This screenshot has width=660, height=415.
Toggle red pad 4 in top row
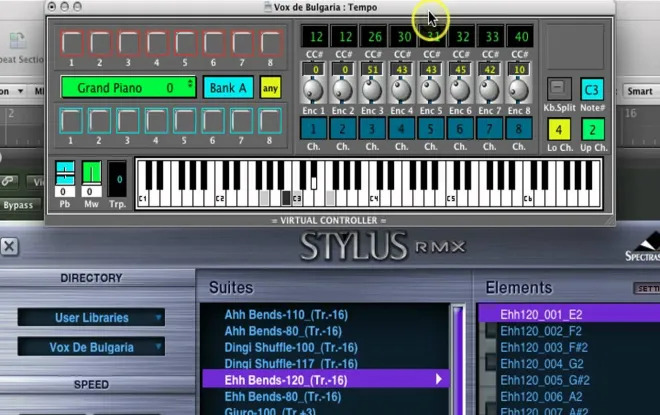click(x=157, y=43)
